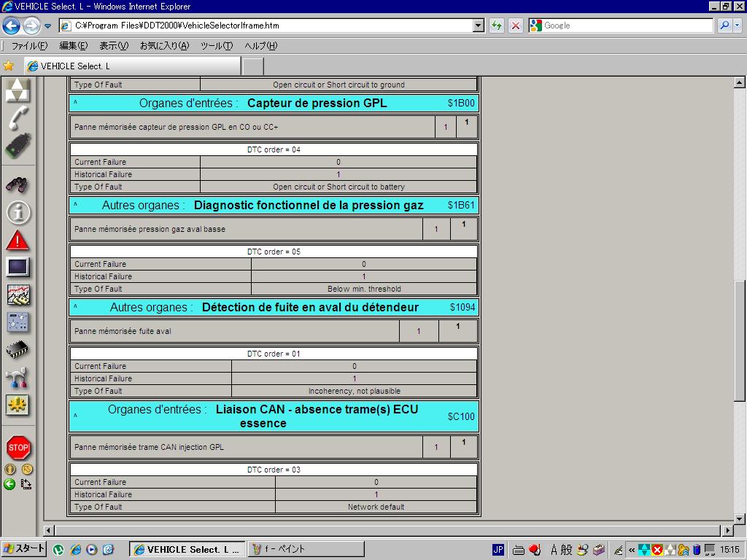Screen dimensions: 747x560
Task: Click the green USB interface icon
Action: 18,146
